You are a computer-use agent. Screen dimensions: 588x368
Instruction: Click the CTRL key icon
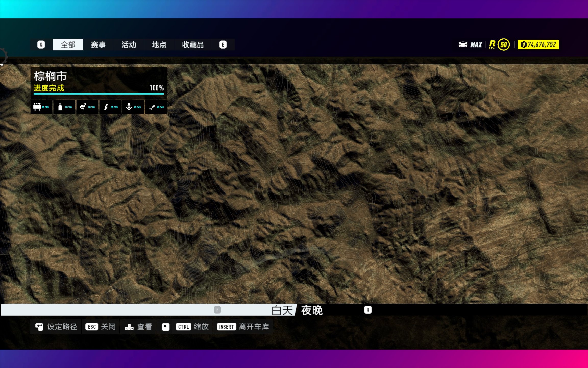[183, 327]
